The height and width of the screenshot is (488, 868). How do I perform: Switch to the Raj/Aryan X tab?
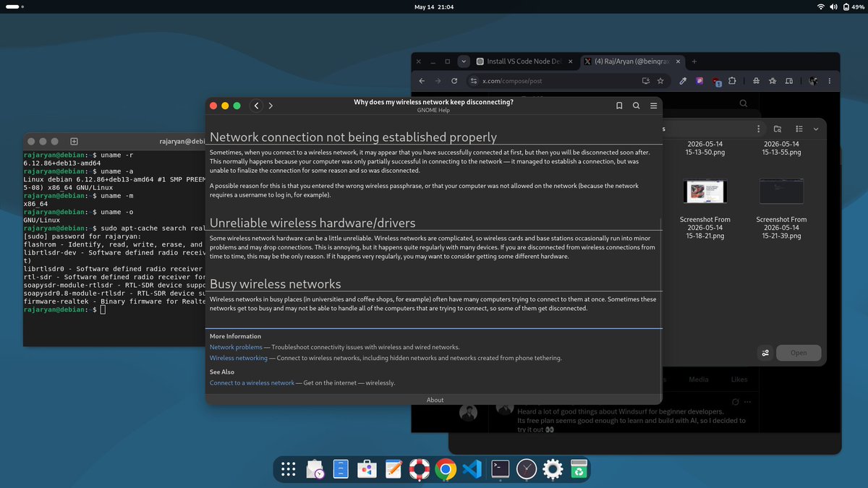click(633, 61)
